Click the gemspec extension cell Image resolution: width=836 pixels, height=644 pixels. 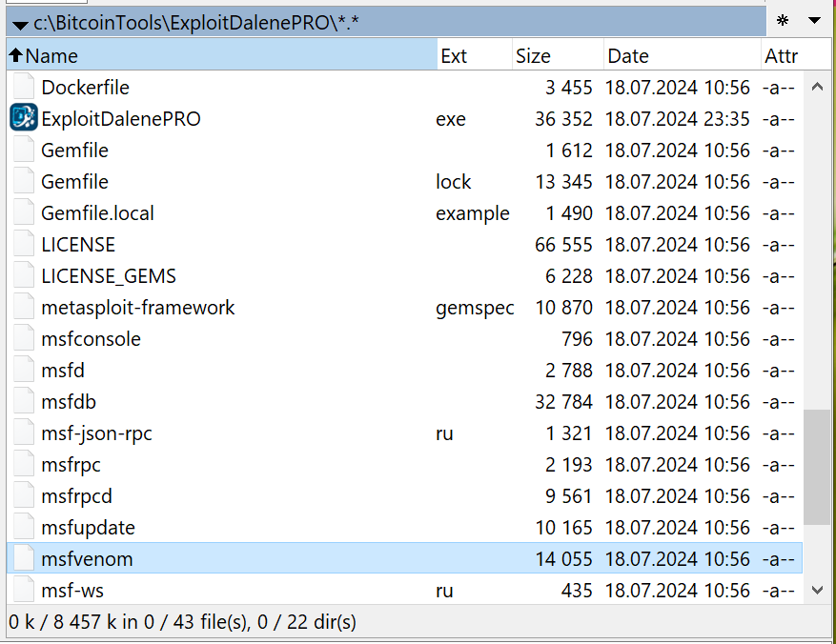[475, 308]
